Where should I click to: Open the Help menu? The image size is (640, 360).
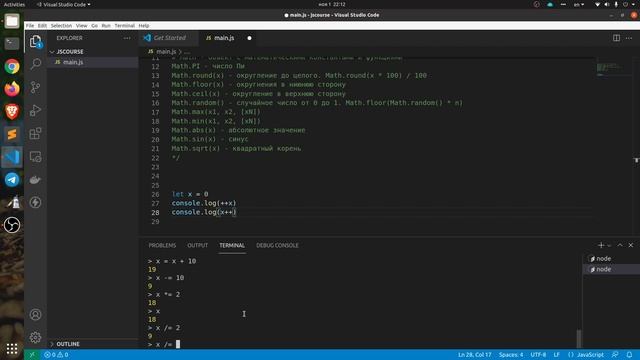(144, 25)
